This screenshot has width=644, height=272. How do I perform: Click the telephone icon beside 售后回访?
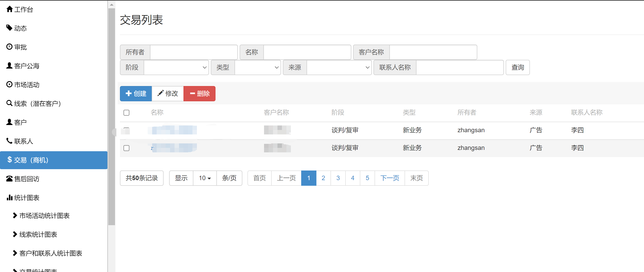click(x=9, y=178)
